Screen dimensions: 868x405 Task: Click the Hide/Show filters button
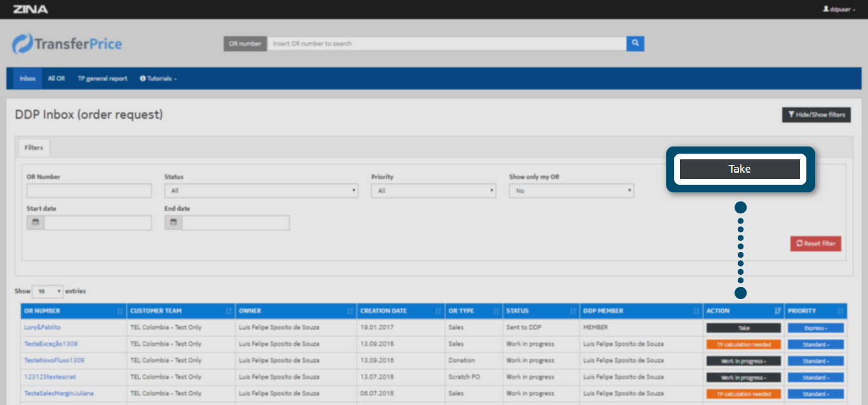coord(816,115)
